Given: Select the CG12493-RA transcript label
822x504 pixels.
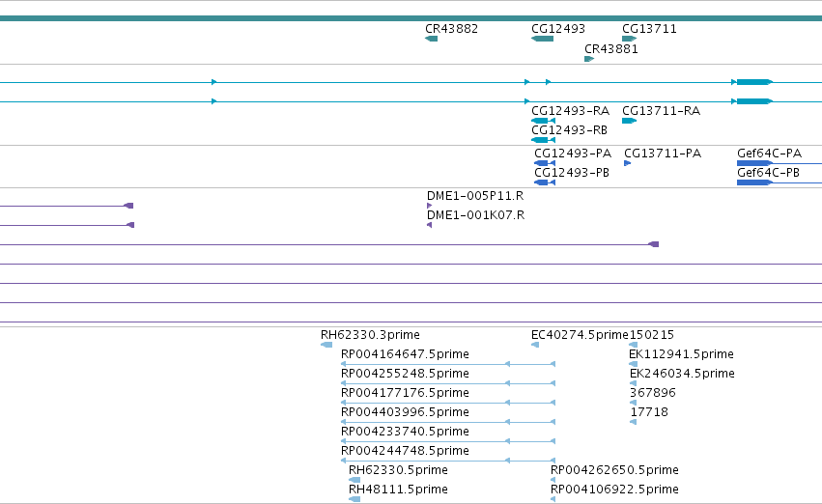Looking at the screenshot, I should 570,111.
